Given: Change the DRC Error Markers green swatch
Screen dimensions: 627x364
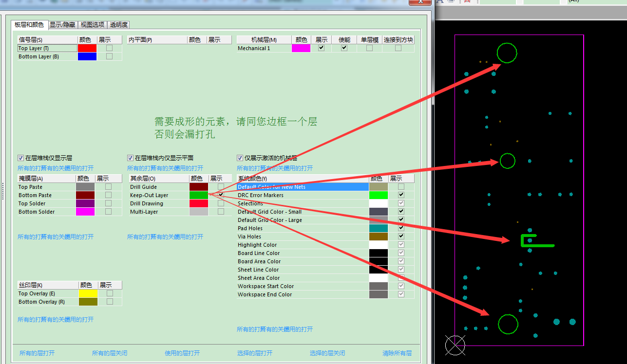Looking at the screenshot, I should click(x=379, y=195).
